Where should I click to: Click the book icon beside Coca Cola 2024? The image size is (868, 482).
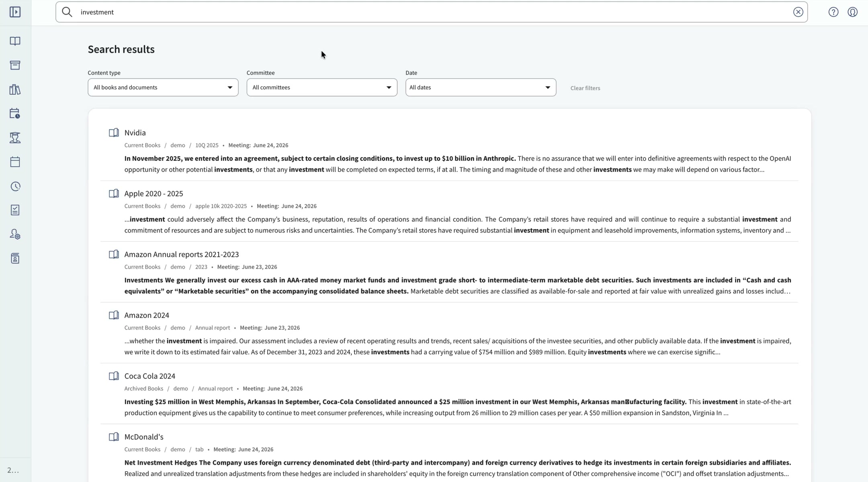tap(114, 376)
